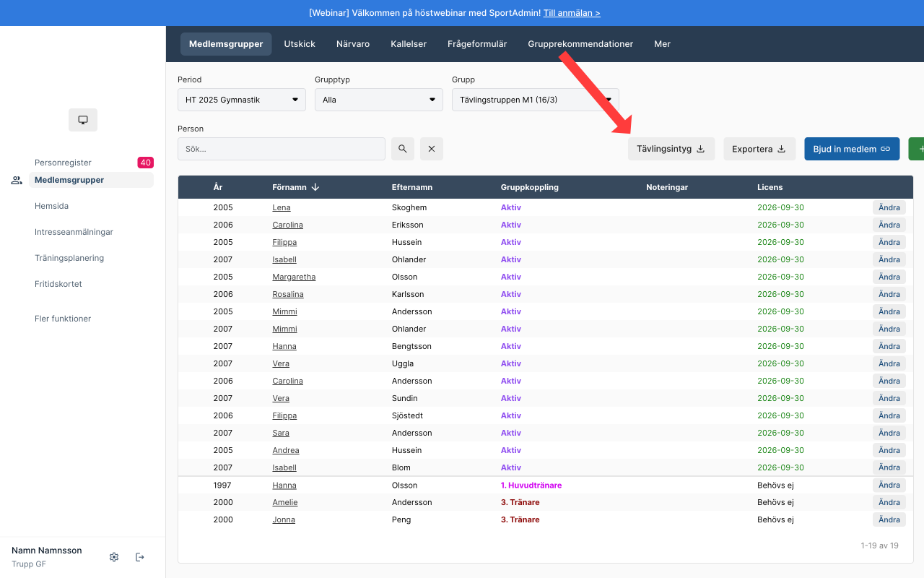Viewport: 924px width, 578px height.
Task: Click user name Namn Namnsson
Action: click(47, 551)
